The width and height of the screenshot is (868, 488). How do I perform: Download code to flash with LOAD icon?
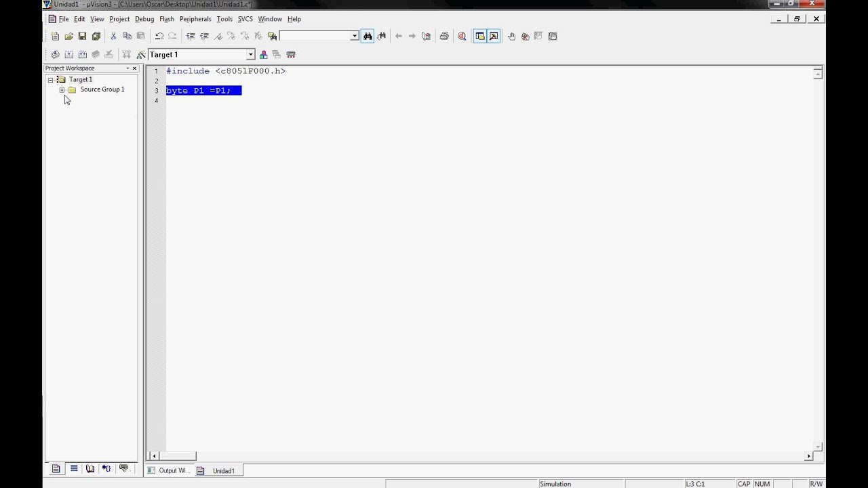[126, 54]
